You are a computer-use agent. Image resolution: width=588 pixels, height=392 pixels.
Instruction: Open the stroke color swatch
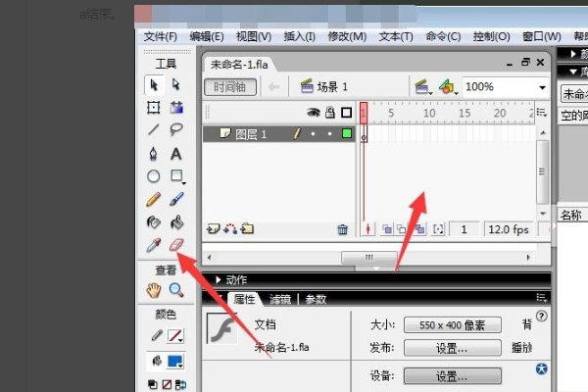coord(175,336)
